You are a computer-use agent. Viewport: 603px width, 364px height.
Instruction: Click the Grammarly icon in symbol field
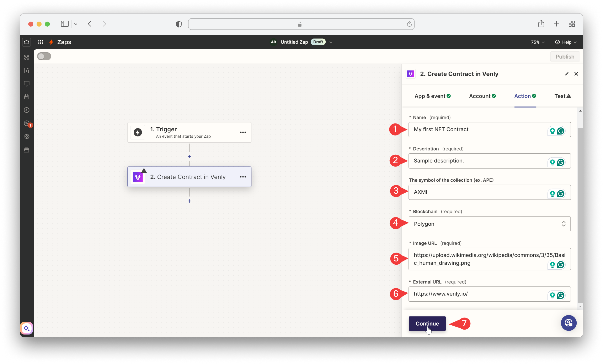[561, 194]
